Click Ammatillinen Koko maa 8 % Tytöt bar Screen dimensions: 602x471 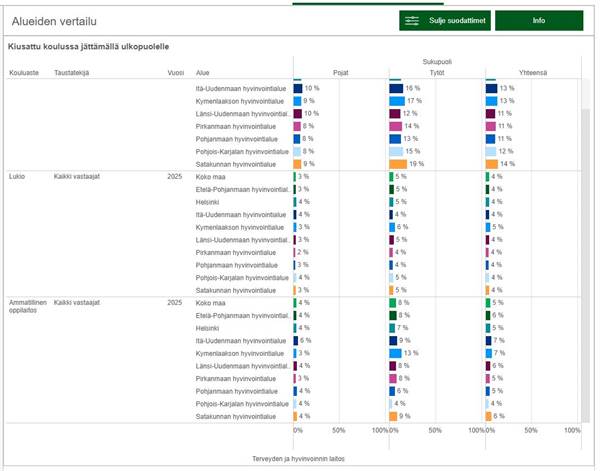(393, 303)
